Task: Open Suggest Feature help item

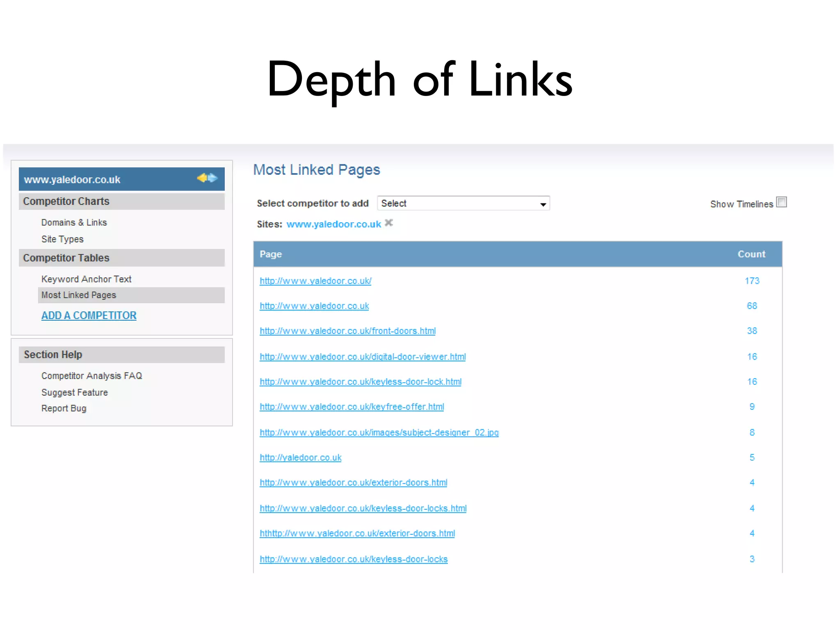Action: point(75,393)
